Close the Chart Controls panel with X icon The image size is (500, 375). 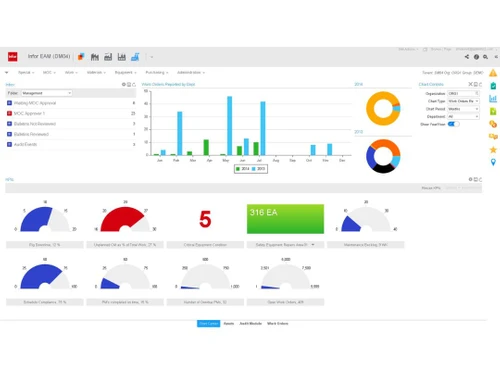point(471,84)
